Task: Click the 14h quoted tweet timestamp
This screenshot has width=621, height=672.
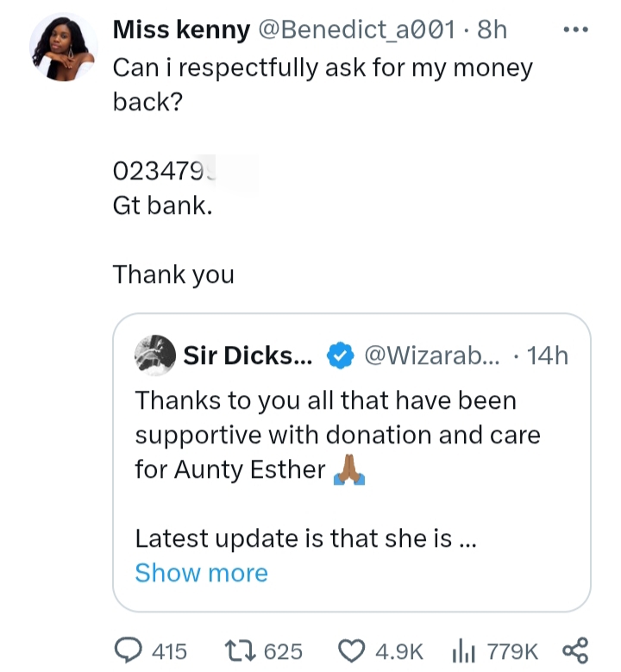Action: [x=547, y=355]
